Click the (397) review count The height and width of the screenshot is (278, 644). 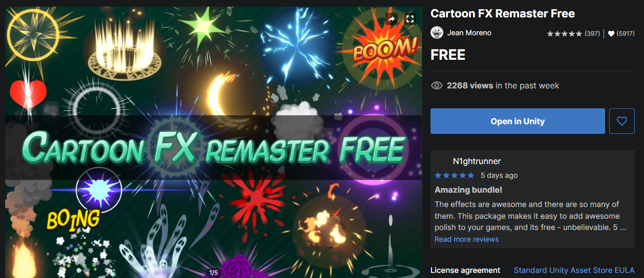coord(592,34)
